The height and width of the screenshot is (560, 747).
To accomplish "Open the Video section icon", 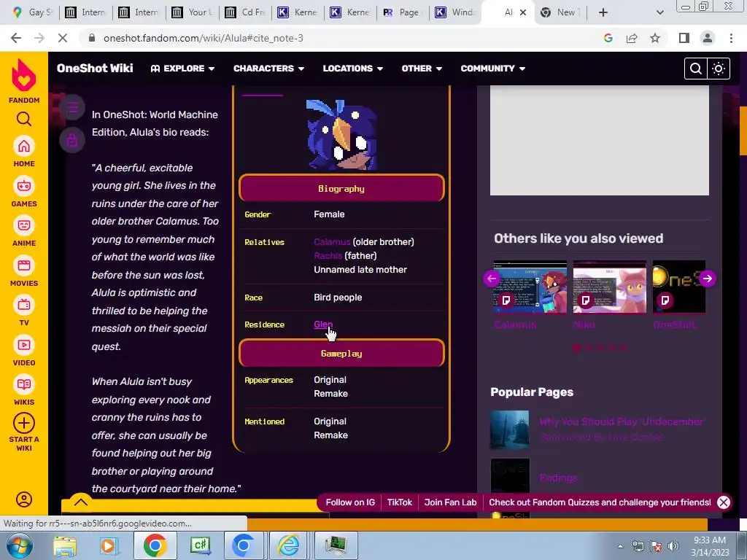I will 24,345.
